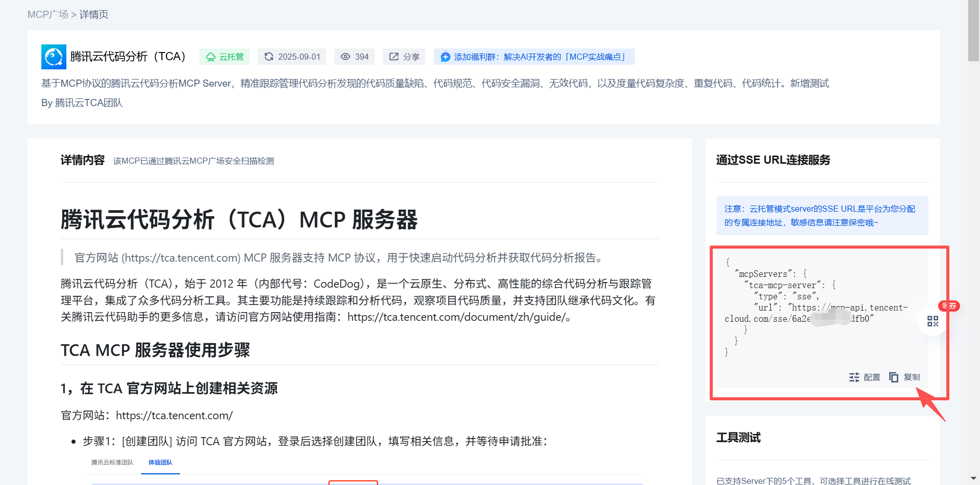Click the 已支持Server下的5个工具 description text
The width and height of the screenshot is (980, 485).
814,480
